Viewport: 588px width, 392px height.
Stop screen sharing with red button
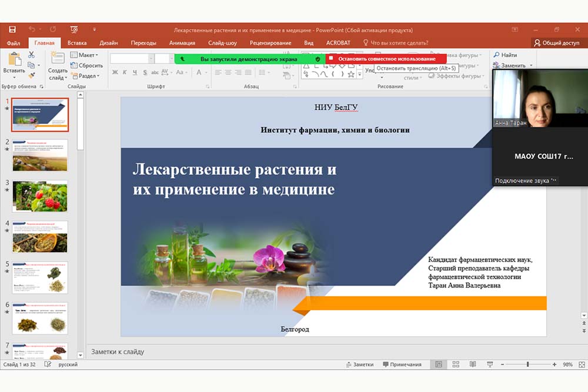coord(386,59)
